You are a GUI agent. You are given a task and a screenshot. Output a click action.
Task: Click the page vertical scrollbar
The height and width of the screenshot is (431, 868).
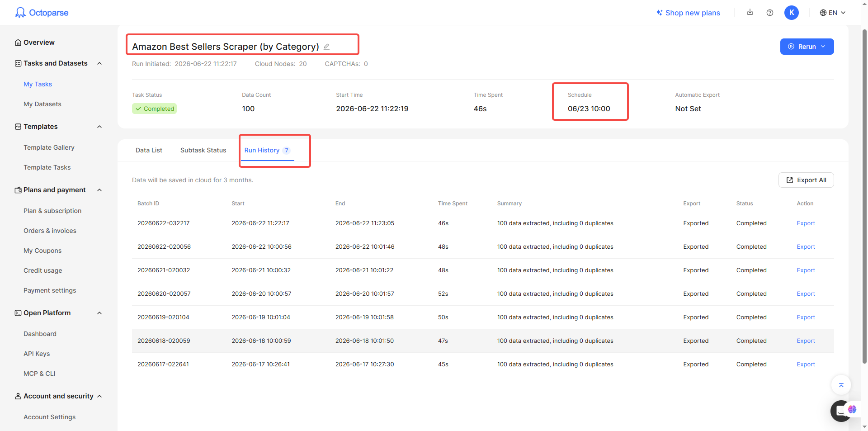tap(864, 194)
